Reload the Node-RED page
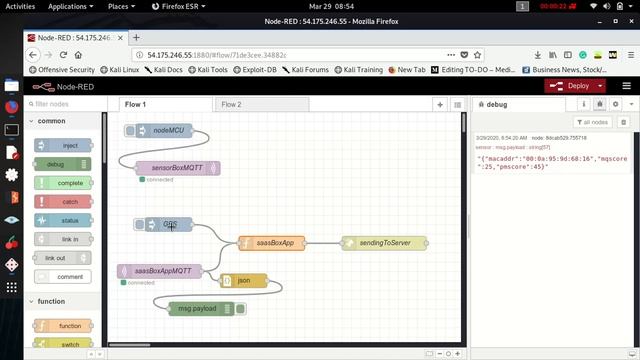 click(63, 55)
